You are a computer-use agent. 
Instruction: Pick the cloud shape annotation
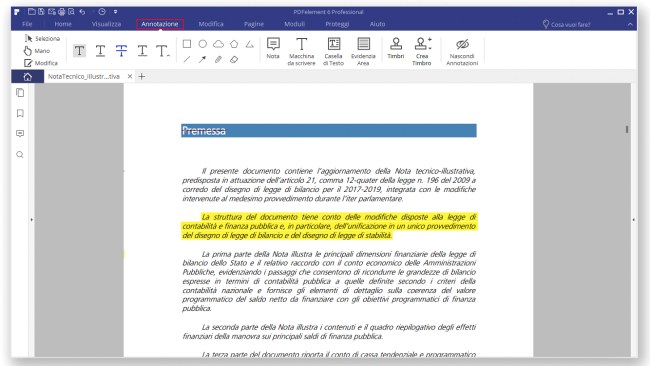[x=218, y=44]
